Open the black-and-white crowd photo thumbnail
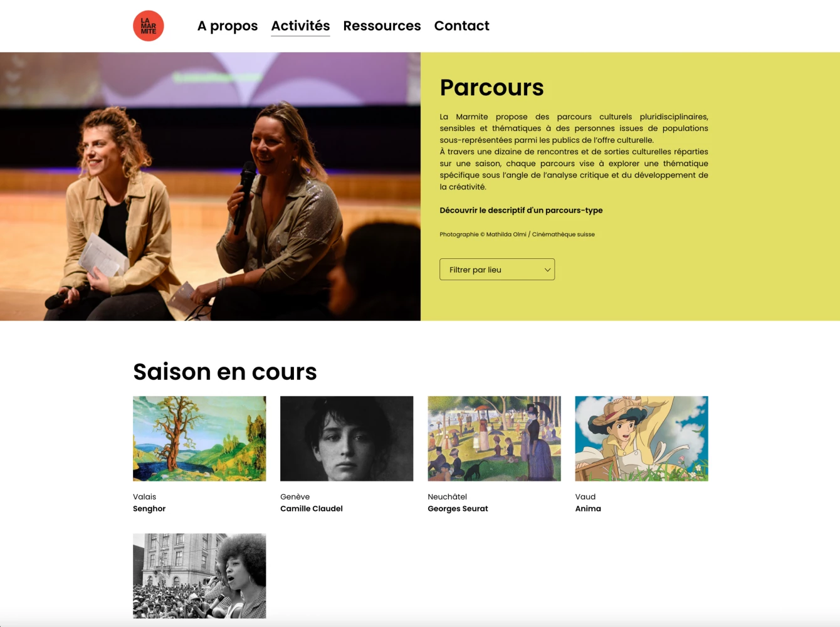 [199, 576]
